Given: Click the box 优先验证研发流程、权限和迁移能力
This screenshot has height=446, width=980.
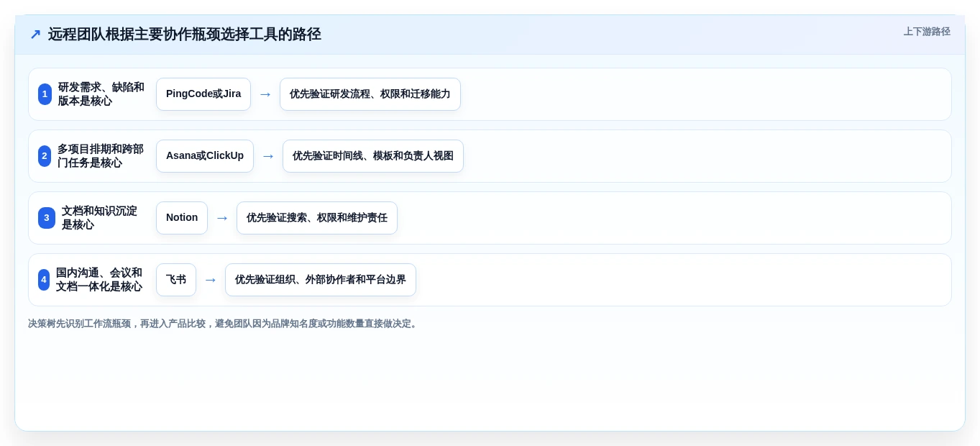Looking at the screenshot, I should pyautogui.click(x=370, y=94).
